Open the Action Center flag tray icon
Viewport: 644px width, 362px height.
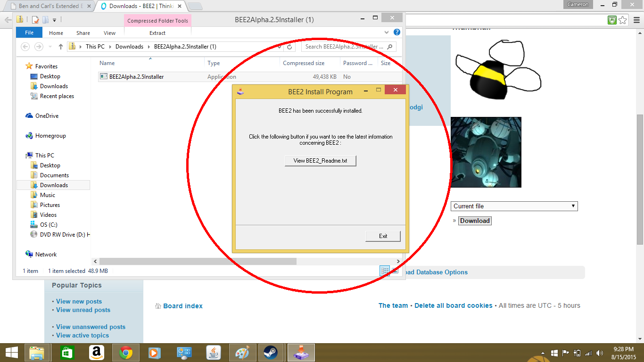(x=565, y=353)
